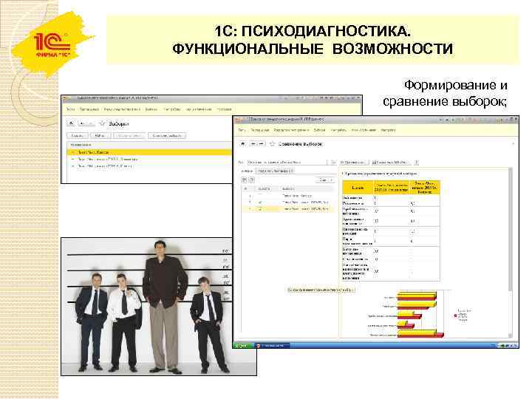Click the topmost yellow bar in the chart
Image resolution: width=532 pixels, height=399 pixels.
(x=417, y=293)
